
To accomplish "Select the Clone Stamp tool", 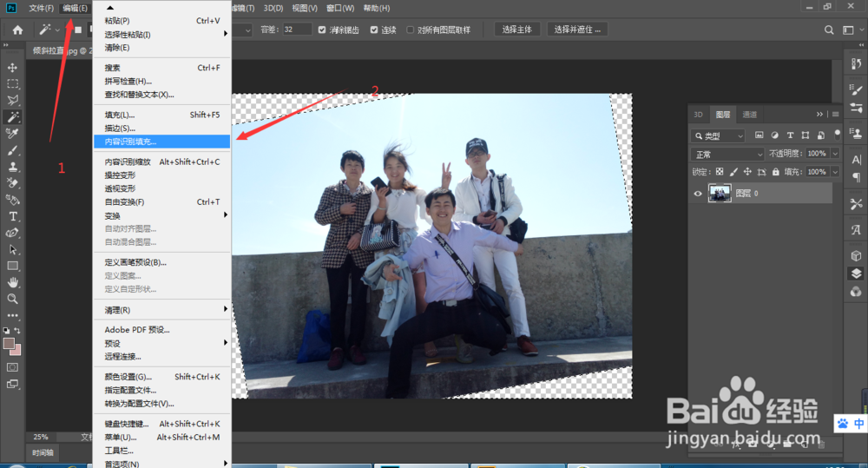I will coord(12,167).
